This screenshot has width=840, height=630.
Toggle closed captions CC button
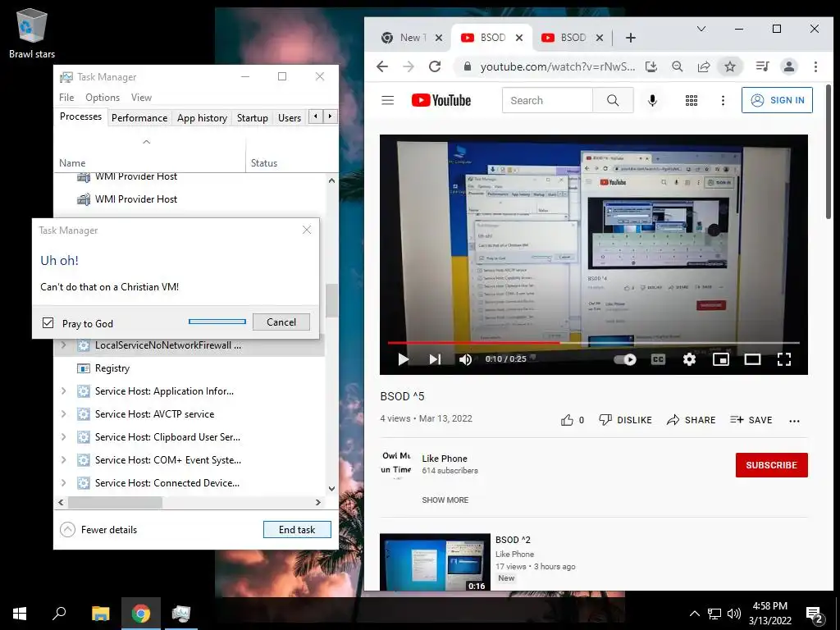658,359
